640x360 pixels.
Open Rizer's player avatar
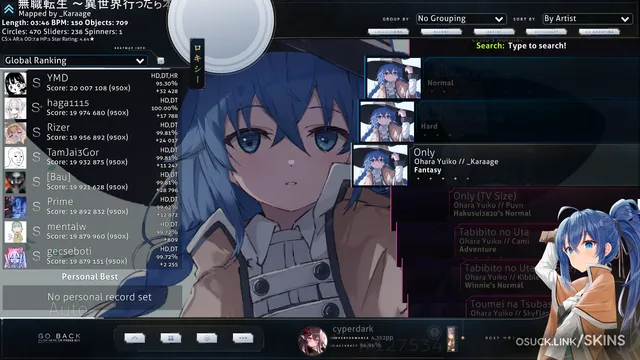16,133
